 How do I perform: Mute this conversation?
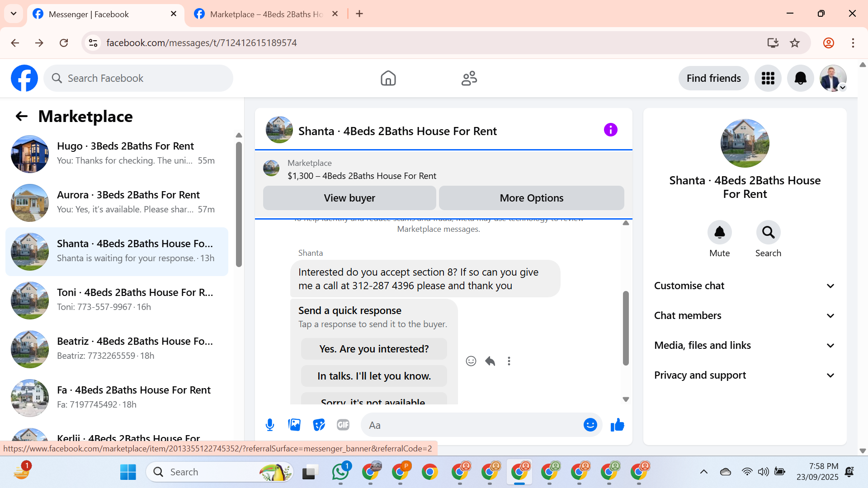pyautogui.click(x=719, y=232)
